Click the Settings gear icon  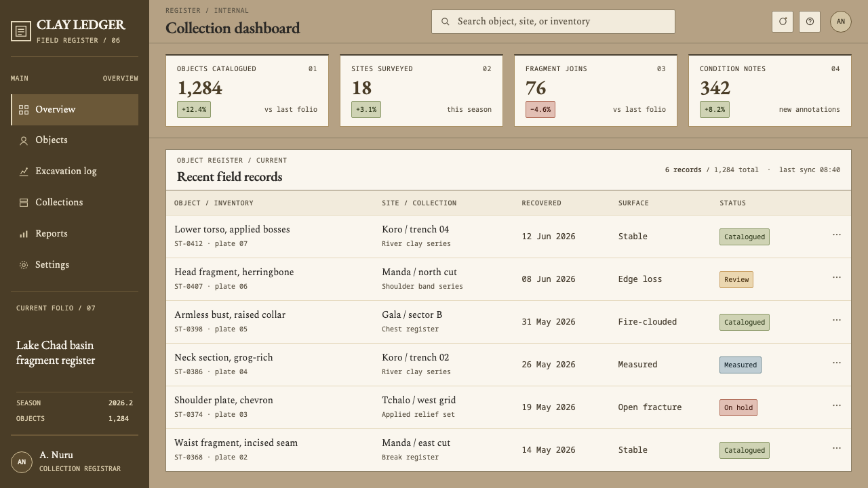point(24,265)
